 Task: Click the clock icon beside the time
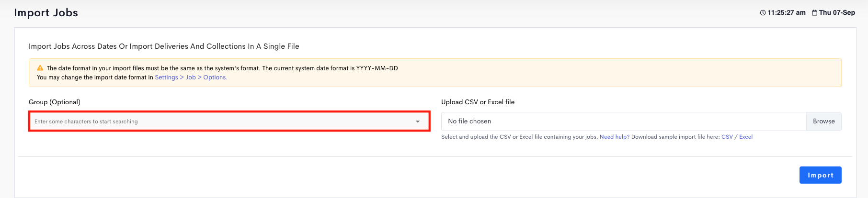coord(763,13)
